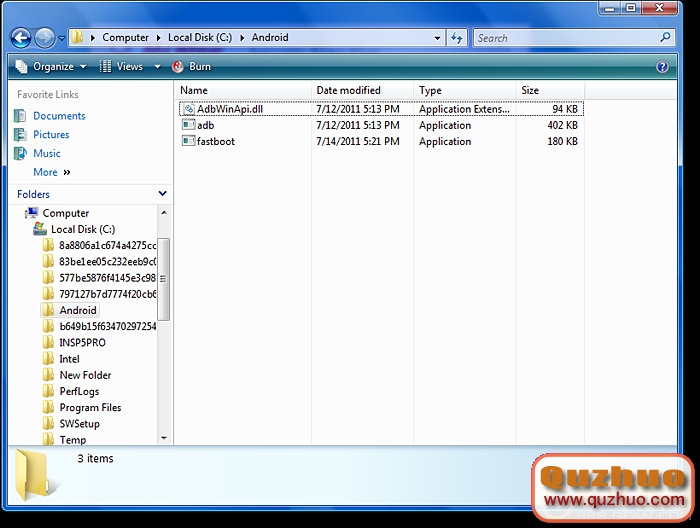Select Intel folder in the tree
Image resolution: width=700 pixels, height=528 pixels.
(69, 359)
